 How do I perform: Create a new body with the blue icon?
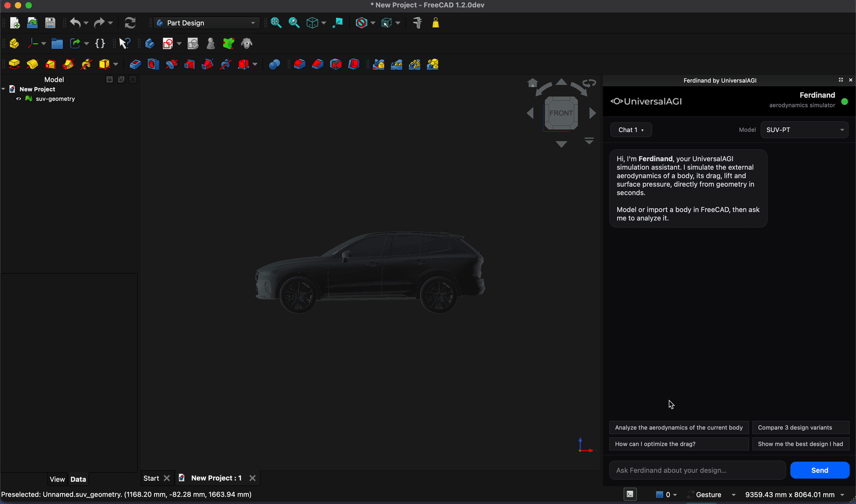(150, 43)
